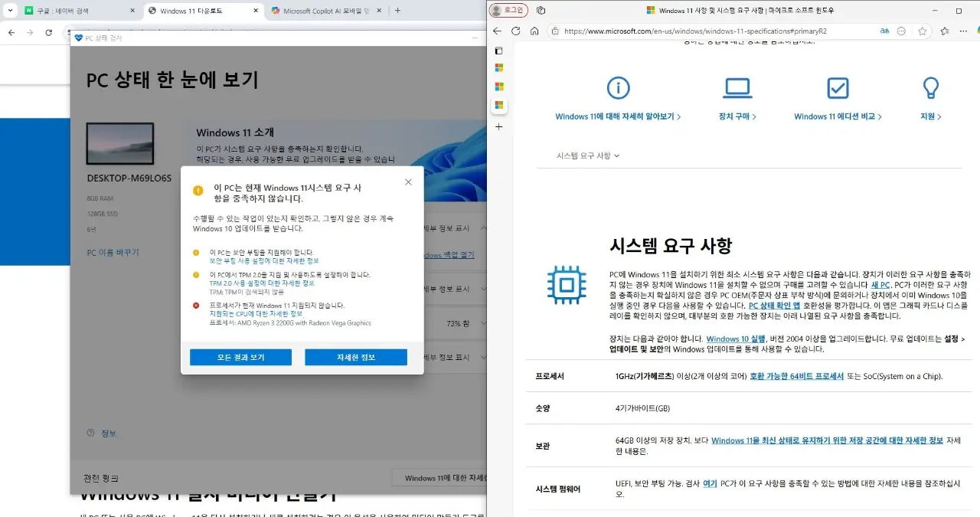This screenshot has height=517, width=980.
Task: Click the Chrome reload icon
Action: [49, 33]
